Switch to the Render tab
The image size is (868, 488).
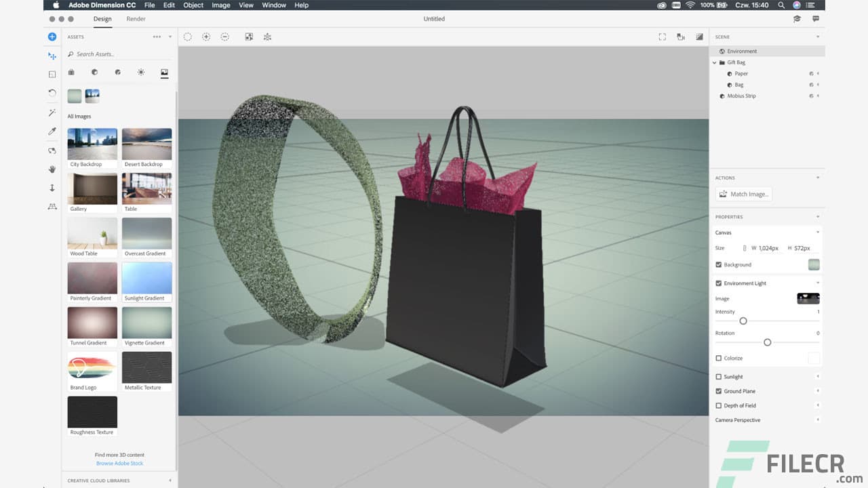[136, 18]
